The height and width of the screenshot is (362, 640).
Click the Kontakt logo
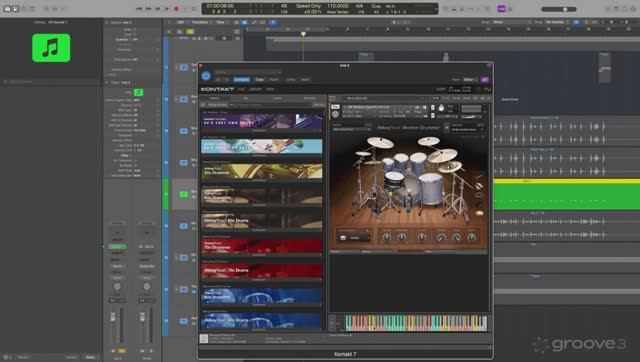pyautogui.click(x=217, y=89)
